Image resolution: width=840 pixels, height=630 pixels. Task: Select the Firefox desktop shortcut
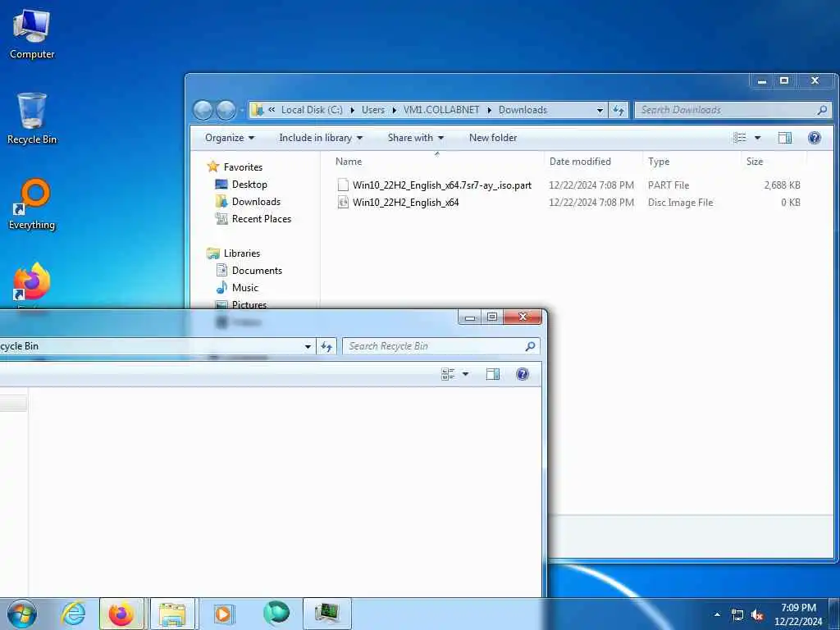(32, 282)
